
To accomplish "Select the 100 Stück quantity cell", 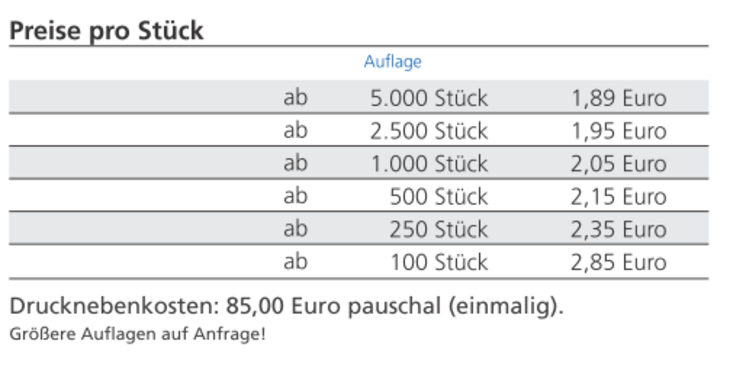I will pyautogui.click(x=439, y=262).
